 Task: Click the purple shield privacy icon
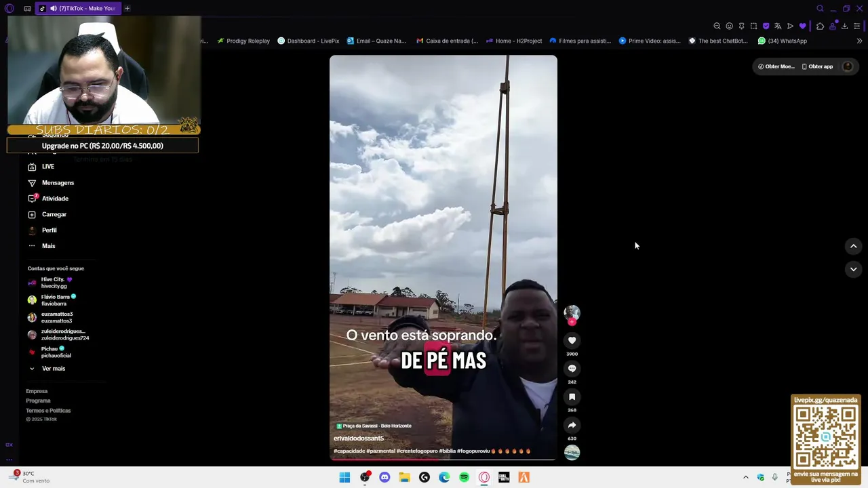click(766, 26)
